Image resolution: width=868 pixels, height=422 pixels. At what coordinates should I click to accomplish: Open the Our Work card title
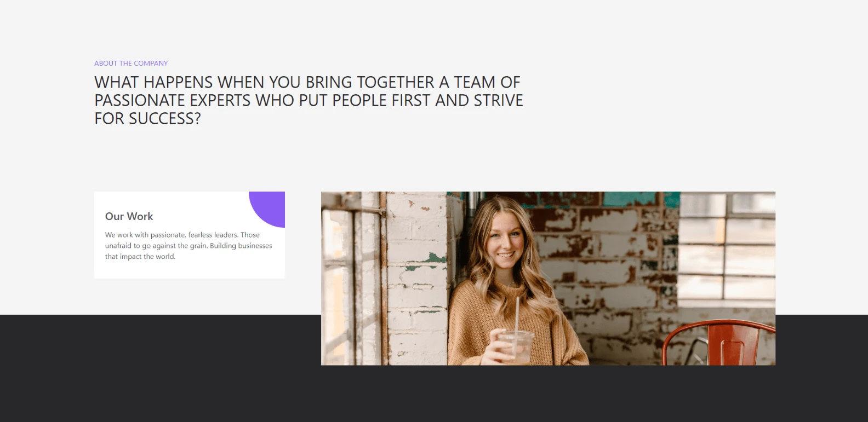click(129, 216)
